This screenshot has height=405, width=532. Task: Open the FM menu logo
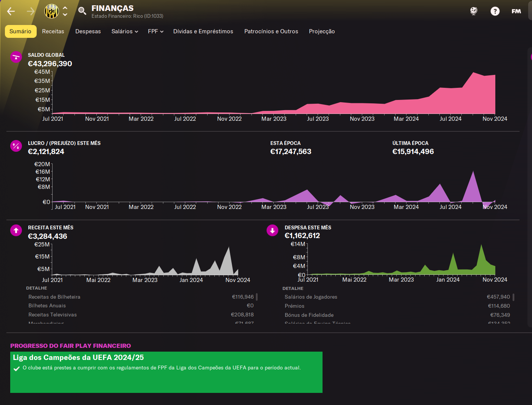[516, 11]
